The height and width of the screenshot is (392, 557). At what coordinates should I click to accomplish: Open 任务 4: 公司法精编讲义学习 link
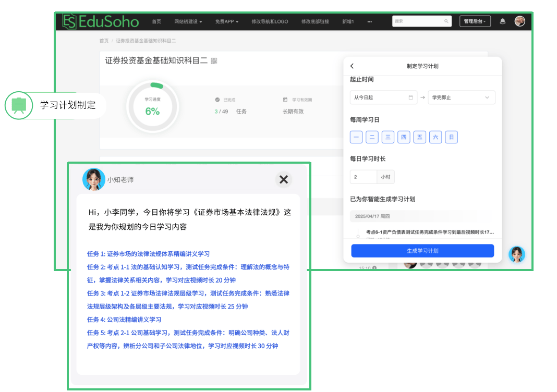pyautogui.click(x=124, y=320)
